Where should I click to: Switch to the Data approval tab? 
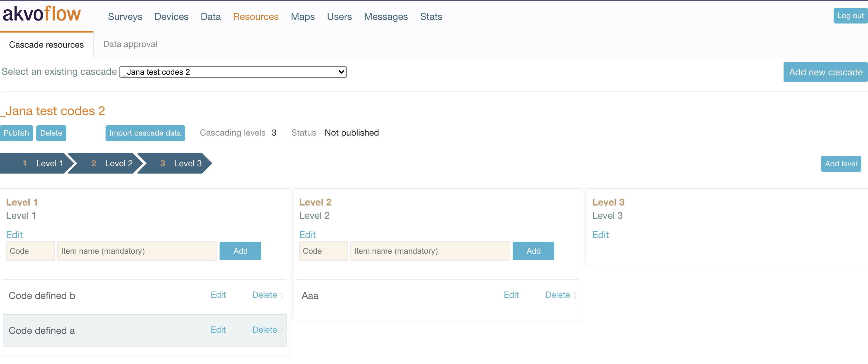point(130,44)
